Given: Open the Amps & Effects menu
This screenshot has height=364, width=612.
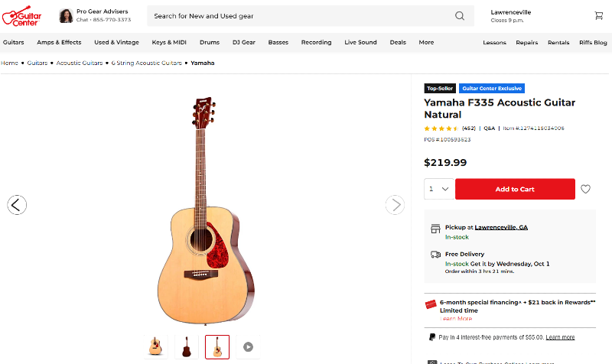Looking at the screenshot, I should click(59, 43).
